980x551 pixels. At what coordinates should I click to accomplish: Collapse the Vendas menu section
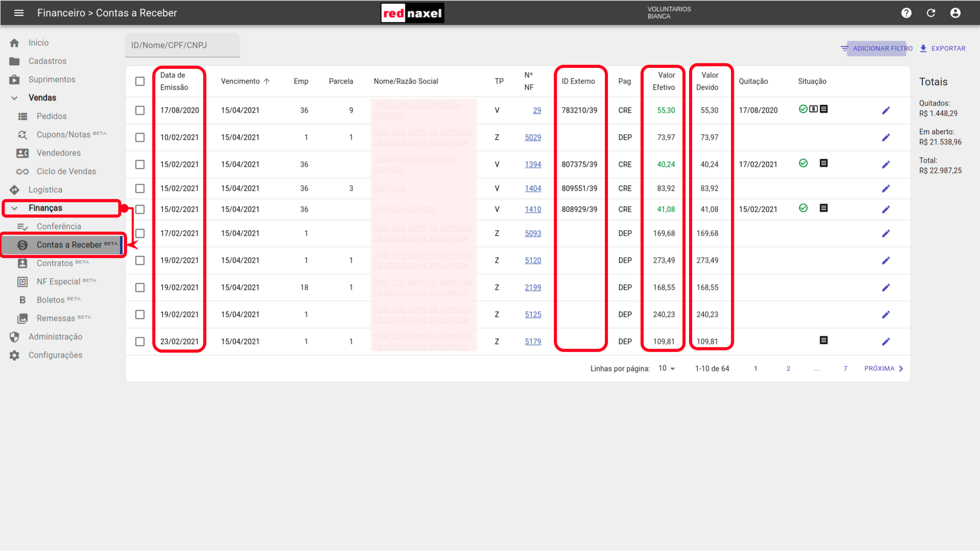(14, 97)
